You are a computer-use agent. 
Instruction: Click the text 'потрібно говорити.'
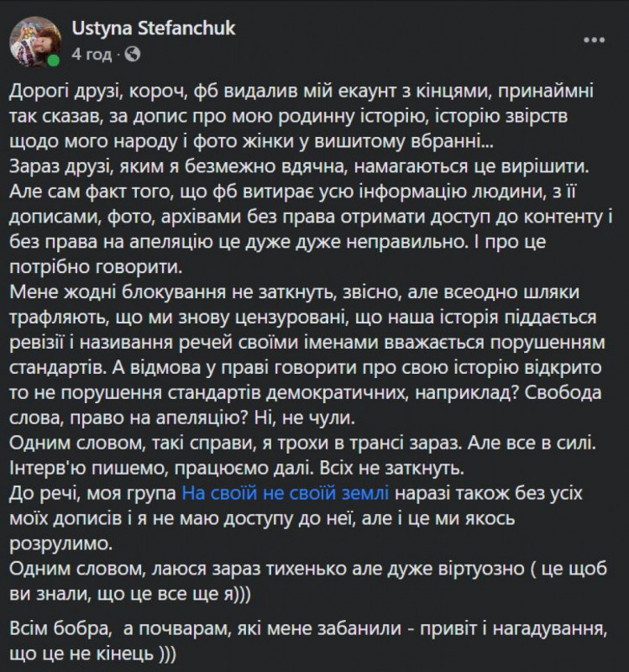coord(96,267)
